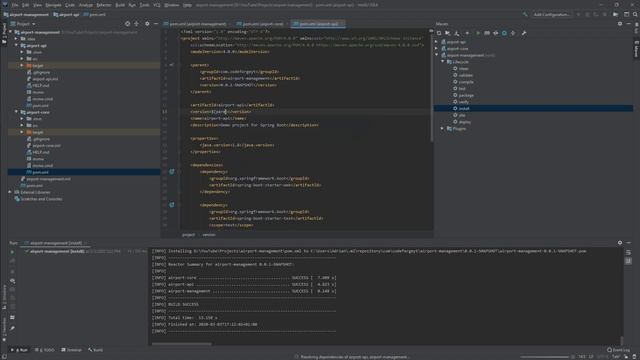Click Maven Generate Sources and Update Folders icon
The width and height of the screenshot is (640, 360).
pos(448,33)
